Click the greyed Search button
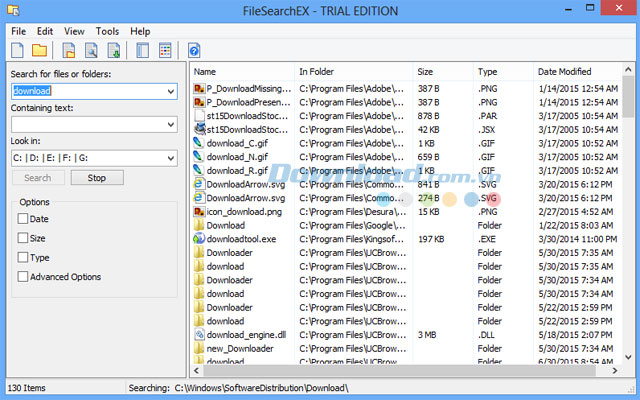640x400 pixels. (x=38, y=178)
